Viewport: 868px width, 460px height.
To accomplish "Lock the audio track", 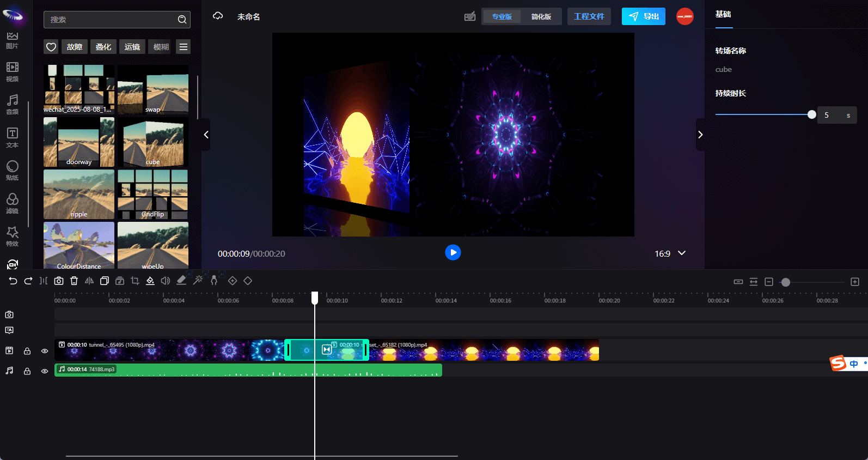I will (x=27, y=371).
